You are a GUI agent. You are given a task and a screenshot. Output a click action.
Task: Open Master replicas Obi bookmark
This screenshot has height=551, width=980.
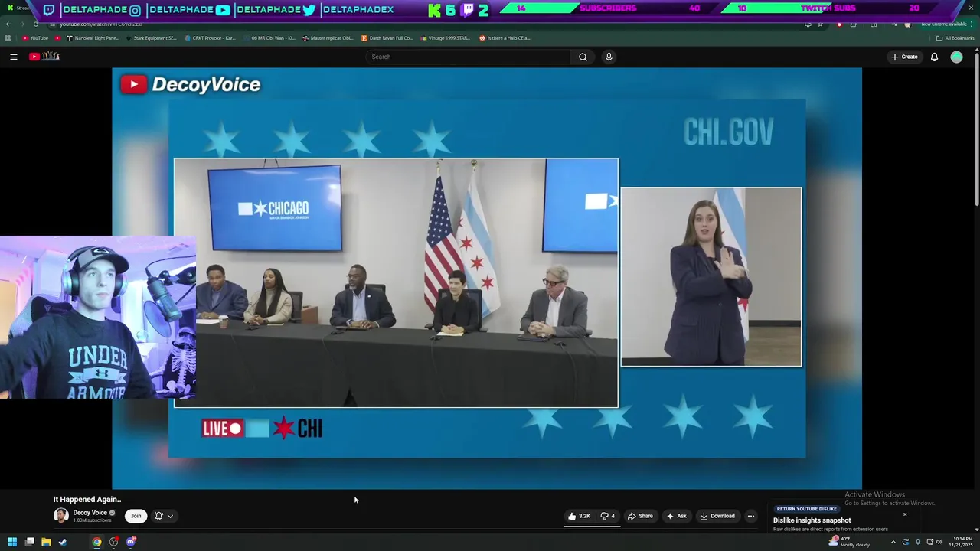(328, 37)
